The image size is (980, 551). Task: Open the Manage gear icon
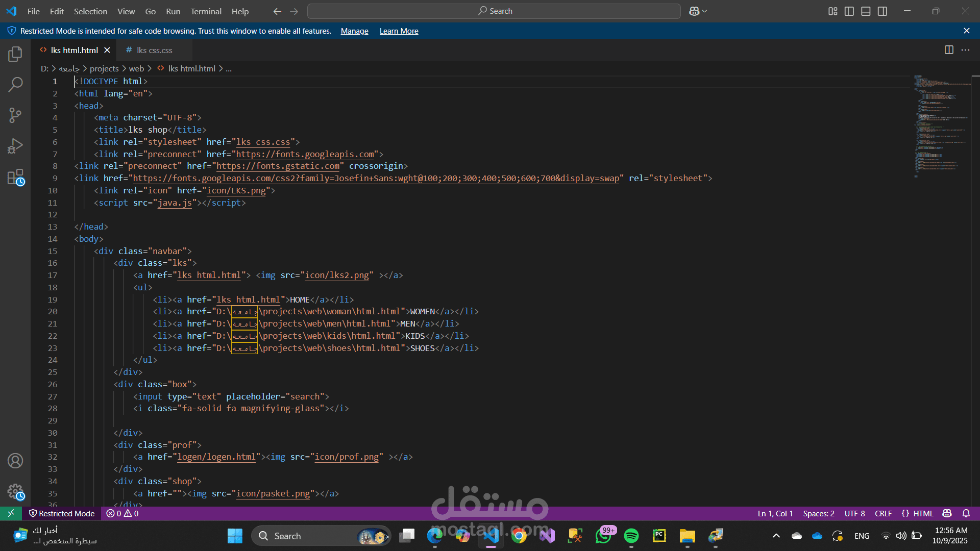(x=15, y=492)
